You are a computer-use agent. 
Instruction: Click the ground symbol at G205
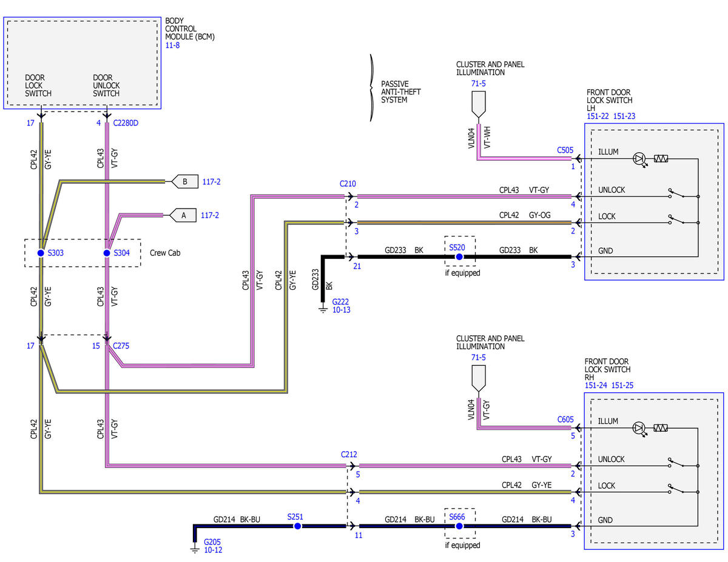click(x=195, y=549)
